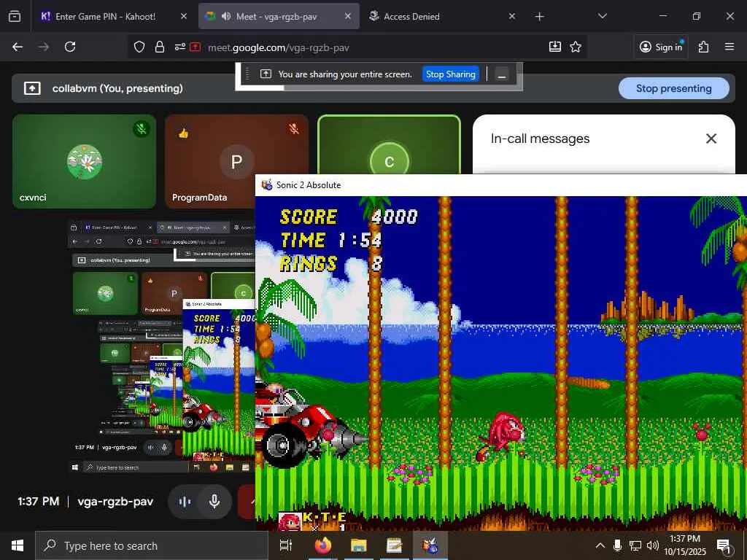Viewport: 747px width, 560px height.
Task: Select the participant tile with letter c
Action: point(390,145)
